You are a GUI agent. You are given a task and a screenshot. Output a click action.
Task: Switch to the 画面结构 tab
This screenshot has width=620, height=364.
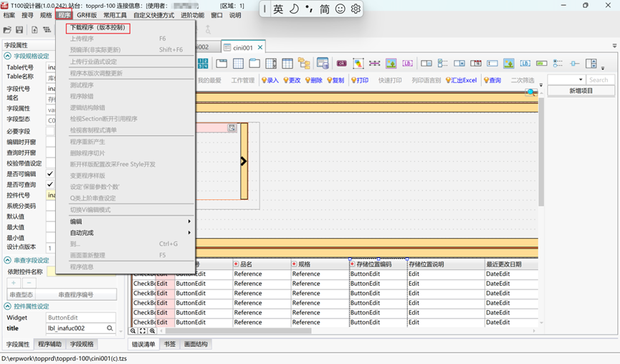coord(196,344)
